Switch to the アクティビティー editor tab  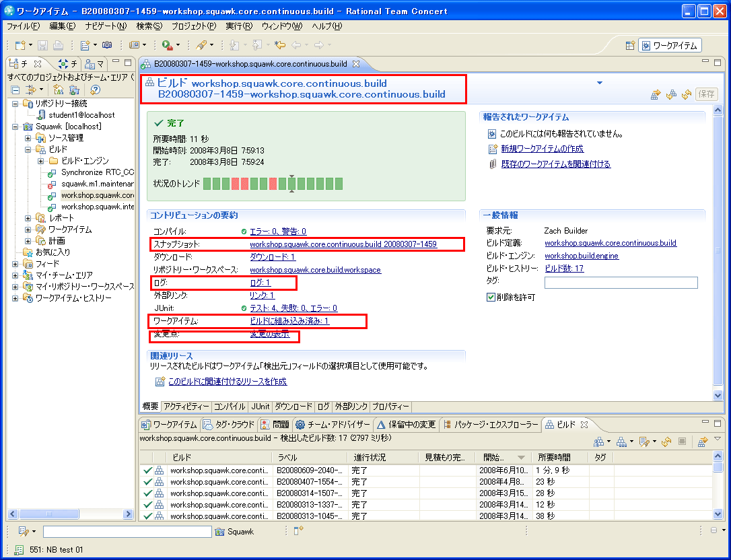pyautogui.click(x=186, y=407)
